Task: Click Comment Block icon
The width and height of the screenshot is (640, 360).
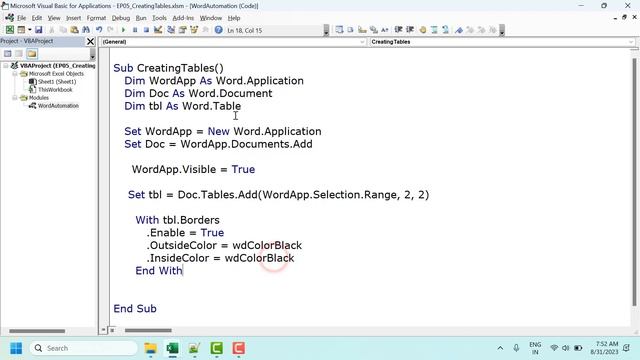Action: [434, 30]
